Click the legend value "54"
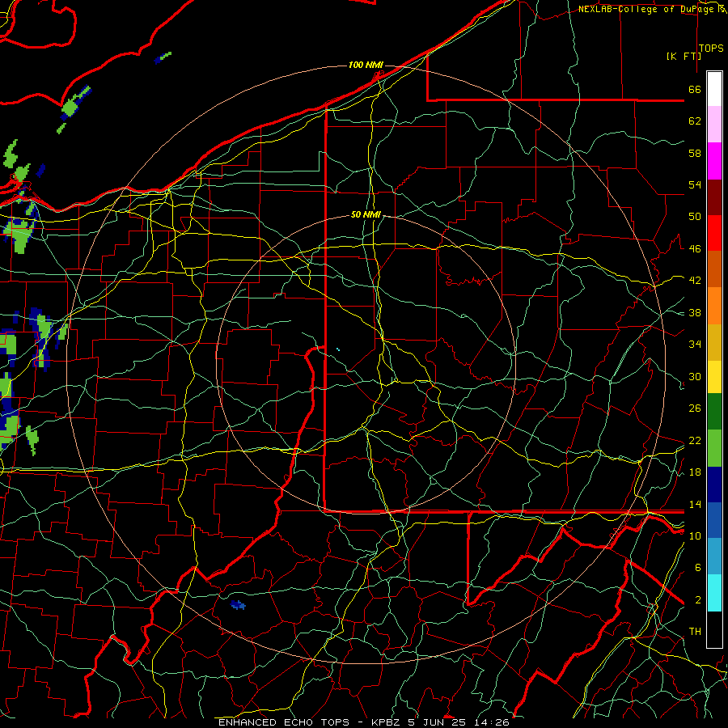The image size is (728, 728). click(x=695, y=184)
